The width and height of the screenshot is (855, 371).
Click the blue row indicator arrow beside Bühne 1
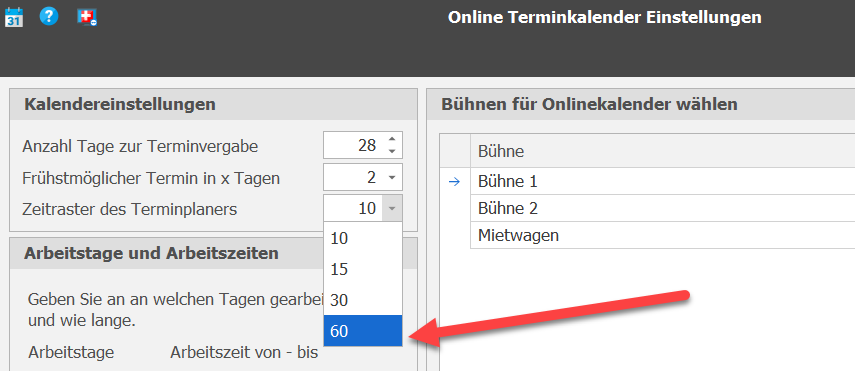[x=454, y=182]
